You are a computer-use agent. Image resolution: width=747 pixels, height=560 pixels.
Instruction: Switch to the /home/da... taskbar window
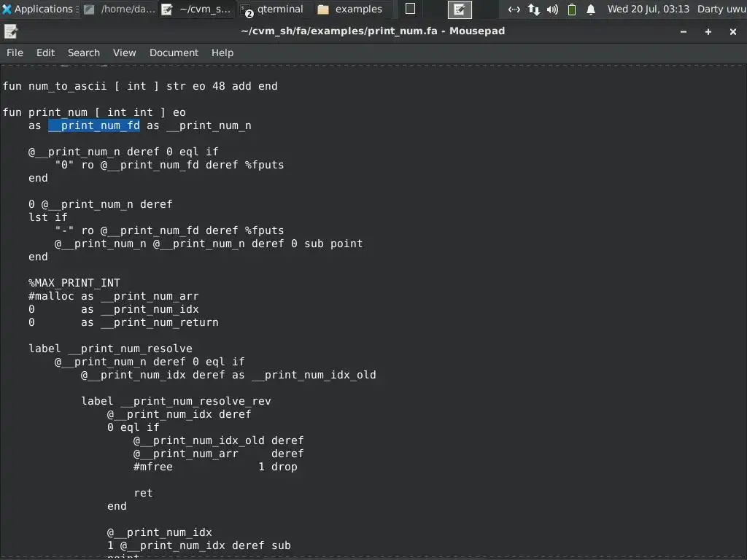pos(120,9)
